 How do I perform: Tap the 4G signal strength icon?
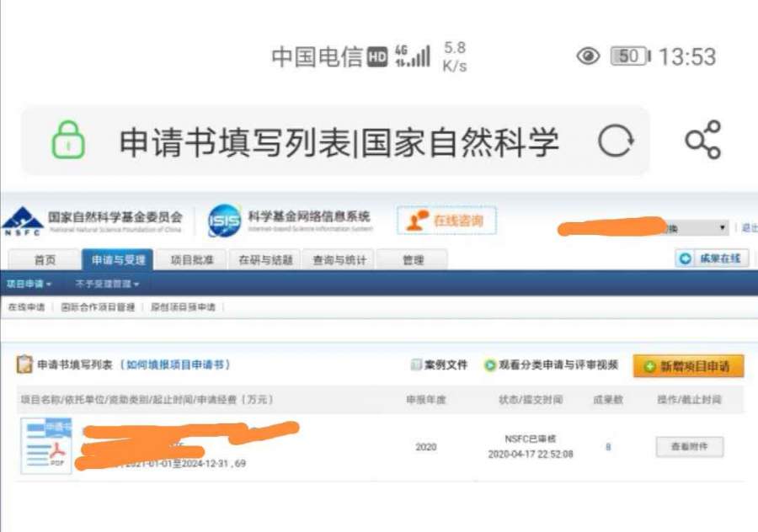[x=413, y=56]
